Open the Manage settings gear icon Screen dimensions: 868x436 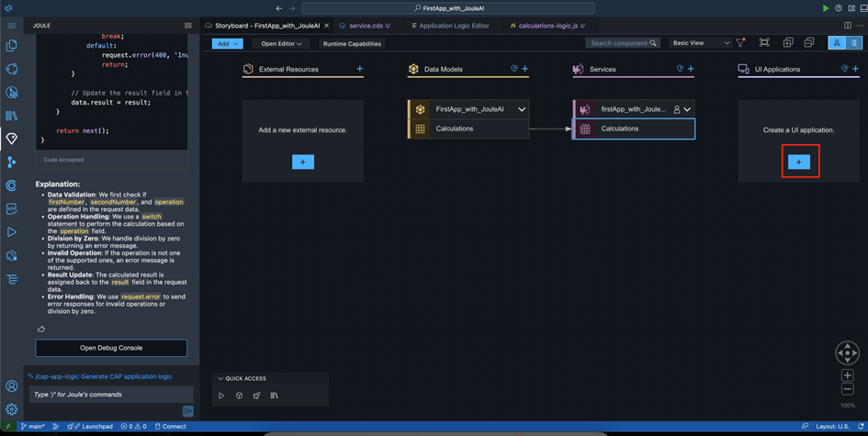pos(12,409)
